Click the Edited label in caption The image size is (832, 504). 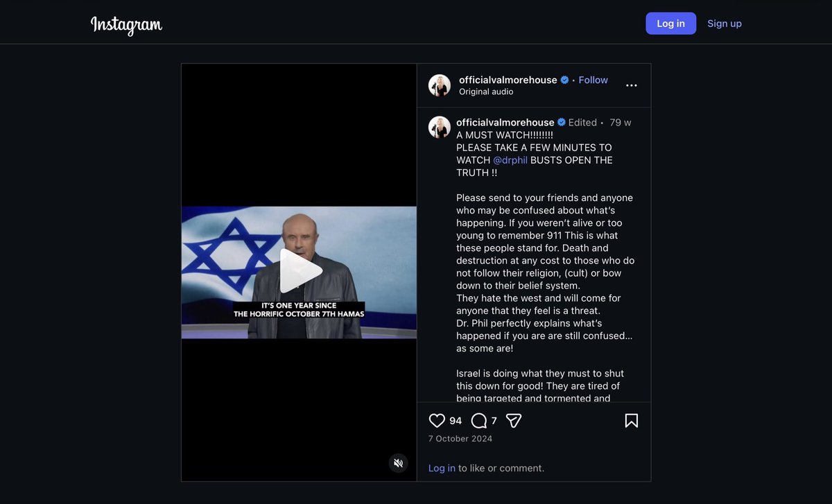582,123
